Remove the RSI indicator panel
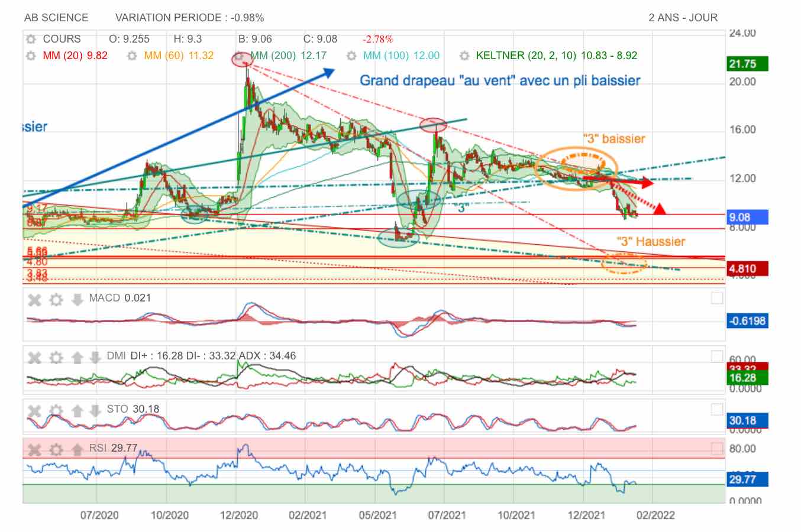Image resolution: width=801 pixels, height=532 pixels. pyautogui.click(x=35, y=450)
